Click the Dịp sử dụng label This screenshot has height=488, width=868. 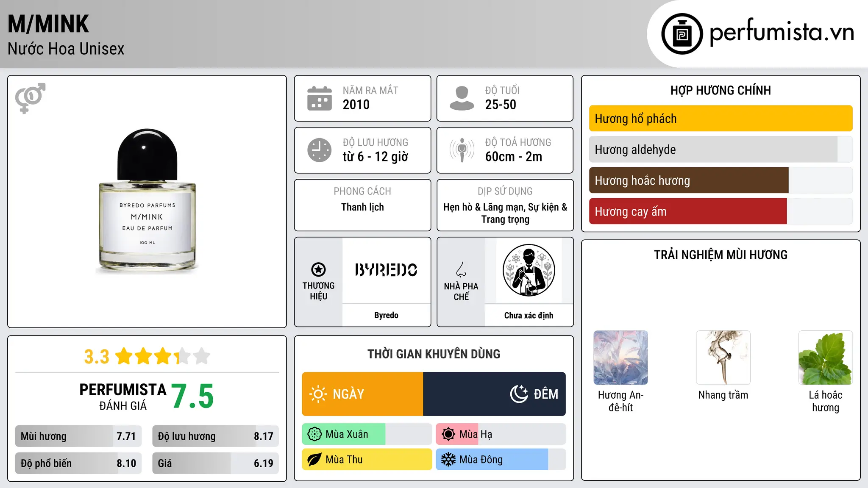point(505,191)
